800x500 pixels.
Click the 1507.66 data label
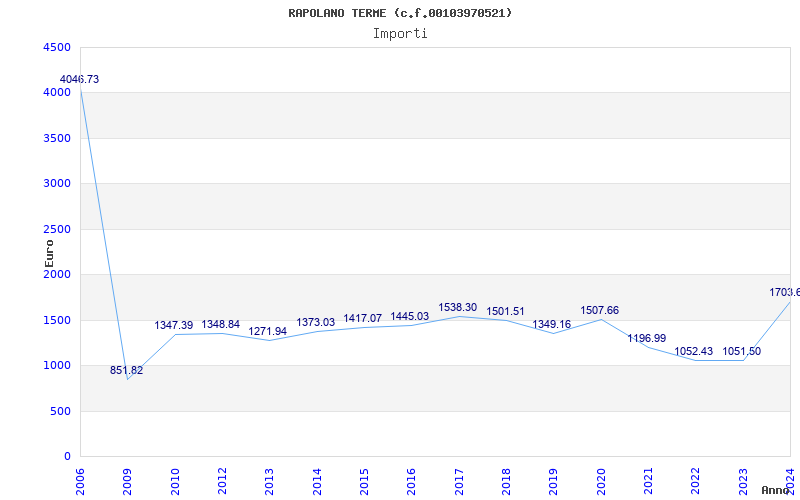[x=599, y=310]
